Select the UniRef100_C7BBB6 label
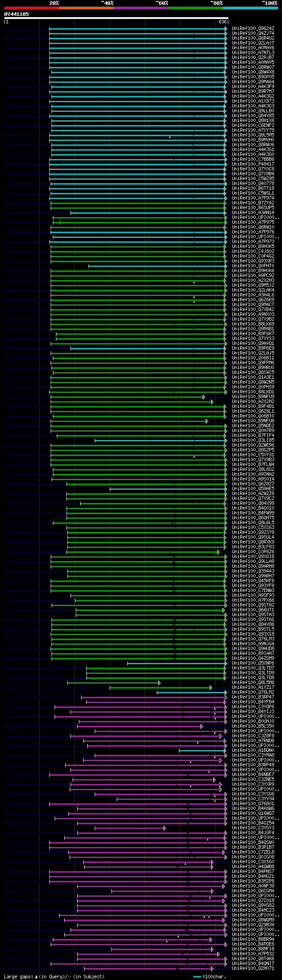 point(253,159)
